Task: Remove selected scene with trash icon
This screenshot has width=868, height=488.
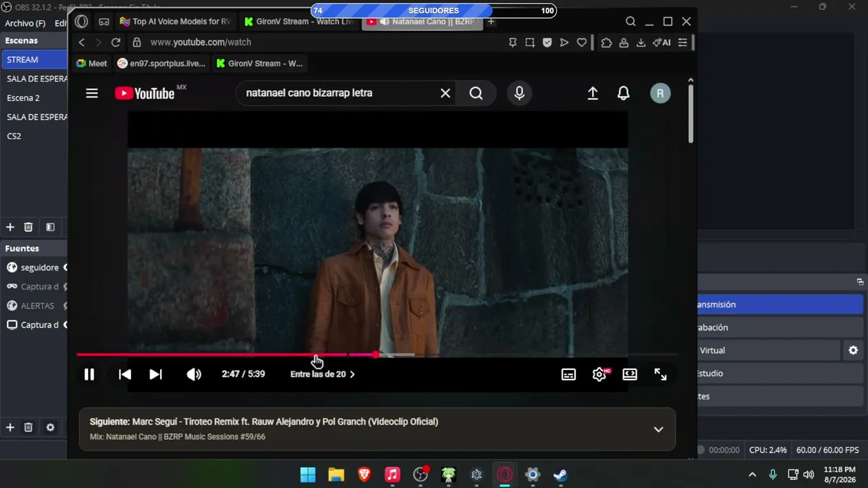Action: [x=28, y=227]
